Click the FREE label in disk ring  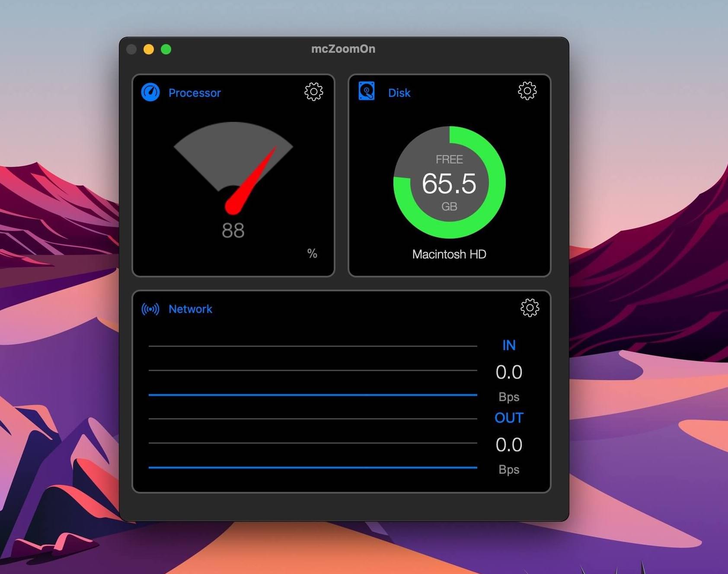(449, 159)
